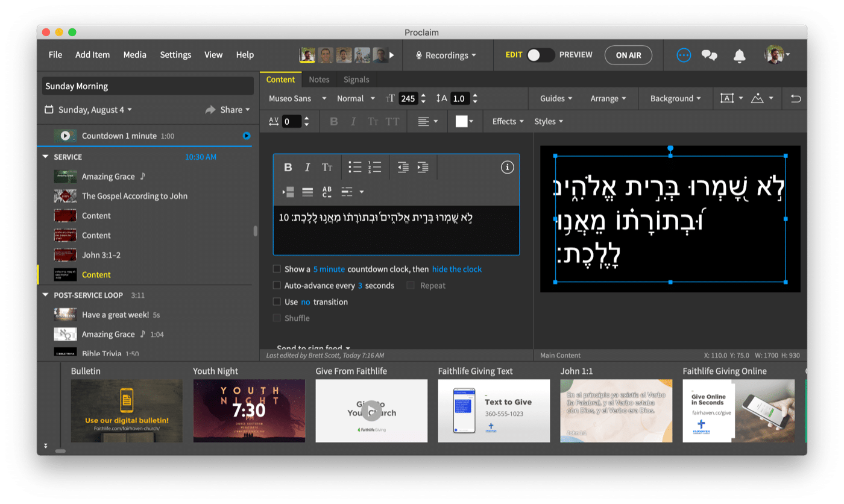Screen dimensions: 844x504
Task: Open the Guides dropdown
Action: click(x=556, y=98)
